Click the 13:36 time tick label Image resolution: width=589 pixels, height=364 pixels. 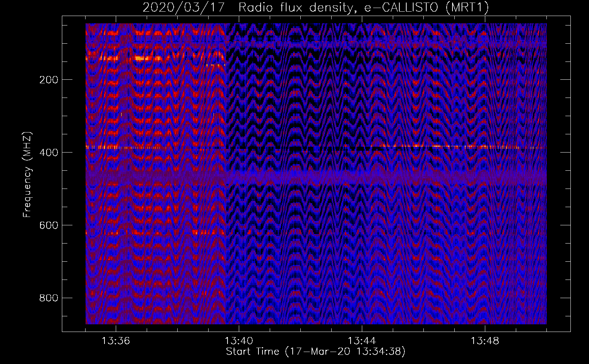pyautogui.click(x=116, y=341)
